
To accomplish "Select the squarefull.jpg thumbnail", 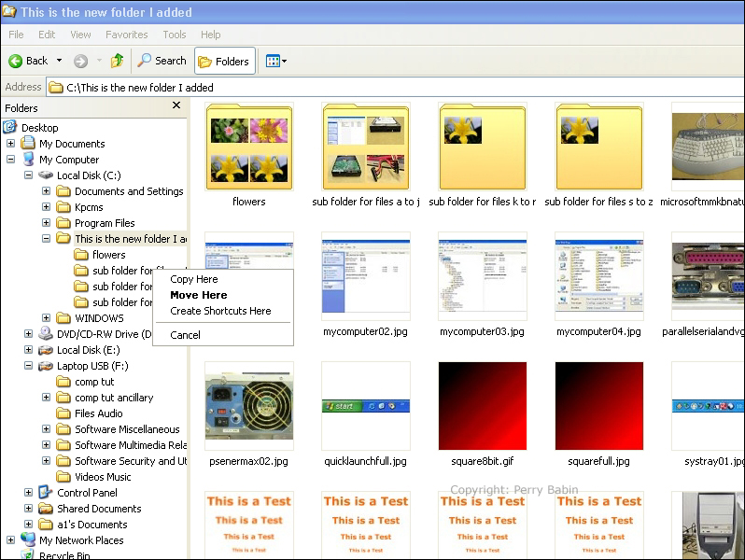I will [x=599, y=406].
